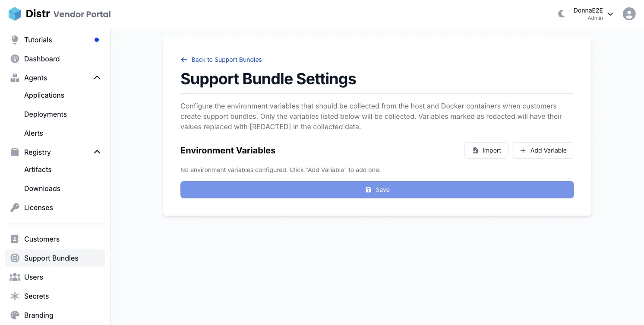
Task: Select Deployments under Agents
Action: pyautogui.click(x=45, y=114)
